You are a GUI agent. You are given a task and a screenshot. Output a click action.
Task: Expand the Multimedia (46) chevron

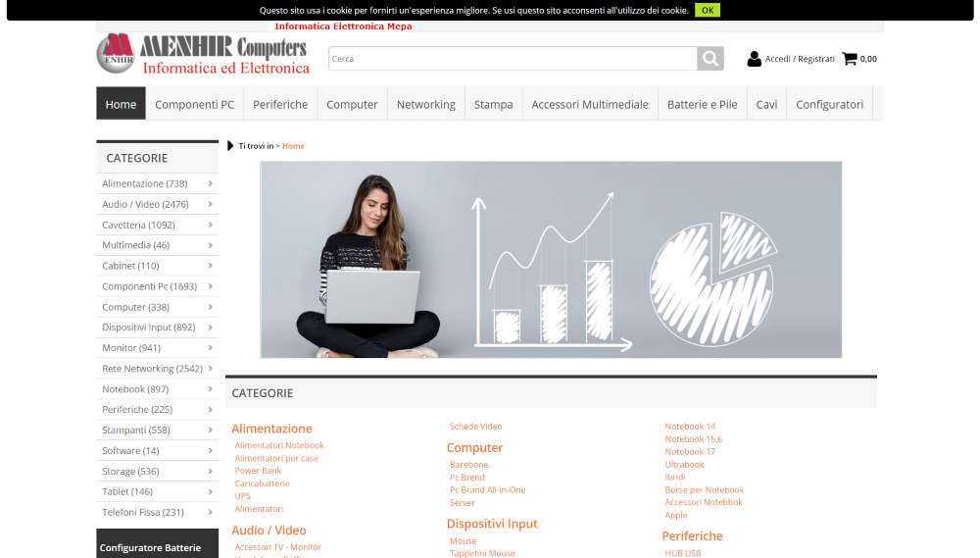click(x=210, y=245)
